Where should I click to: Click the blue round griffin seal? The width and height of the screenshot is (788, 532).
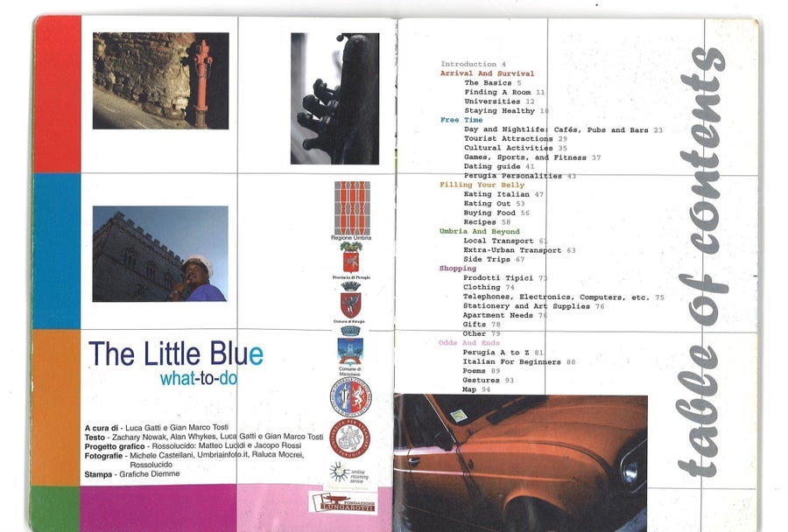pos(350,397)
